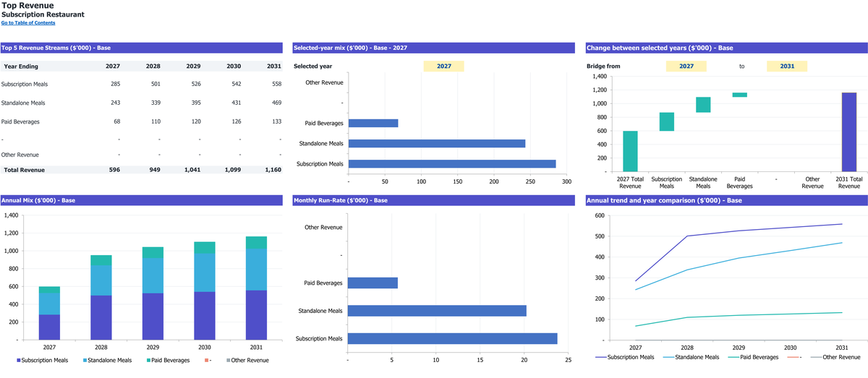
Task: Select the 469 Standalone Meals value
Action: [276, 103]
